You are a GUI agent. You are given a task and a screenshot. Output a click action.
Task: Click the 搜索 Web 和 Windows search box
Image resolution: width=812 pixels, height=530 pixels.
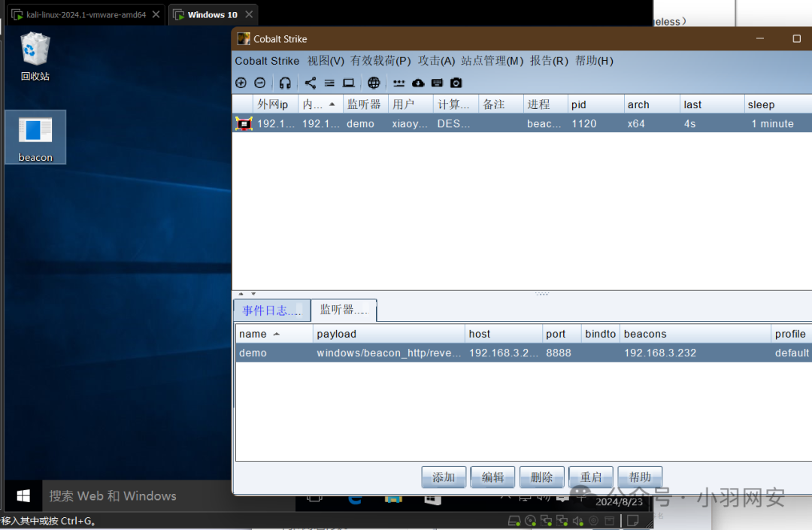[137, 496]
